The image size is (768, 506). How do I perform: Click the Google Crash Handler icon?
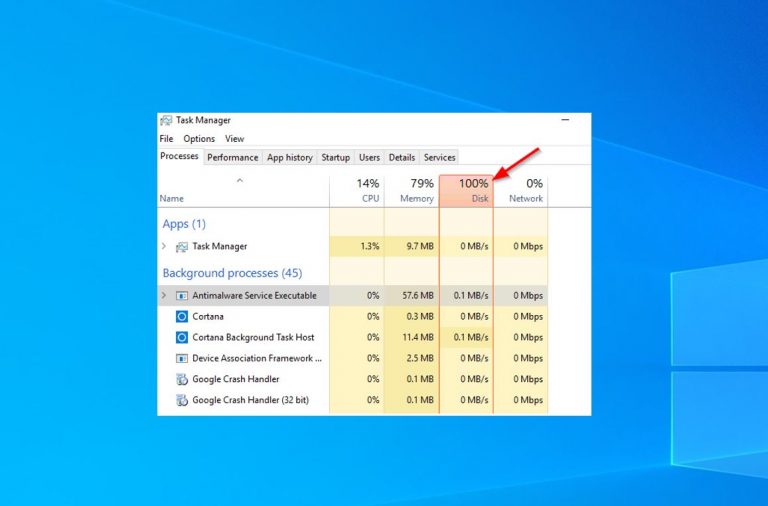pos(182,379)
